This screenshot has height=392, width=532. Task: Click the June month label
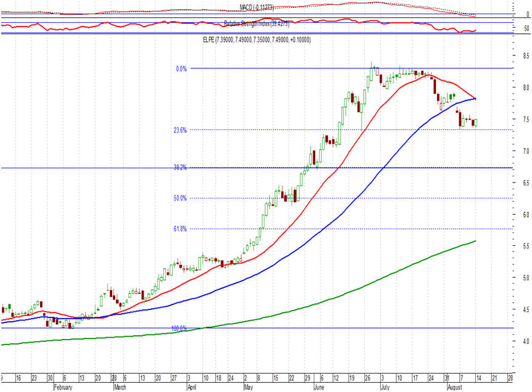319,387
